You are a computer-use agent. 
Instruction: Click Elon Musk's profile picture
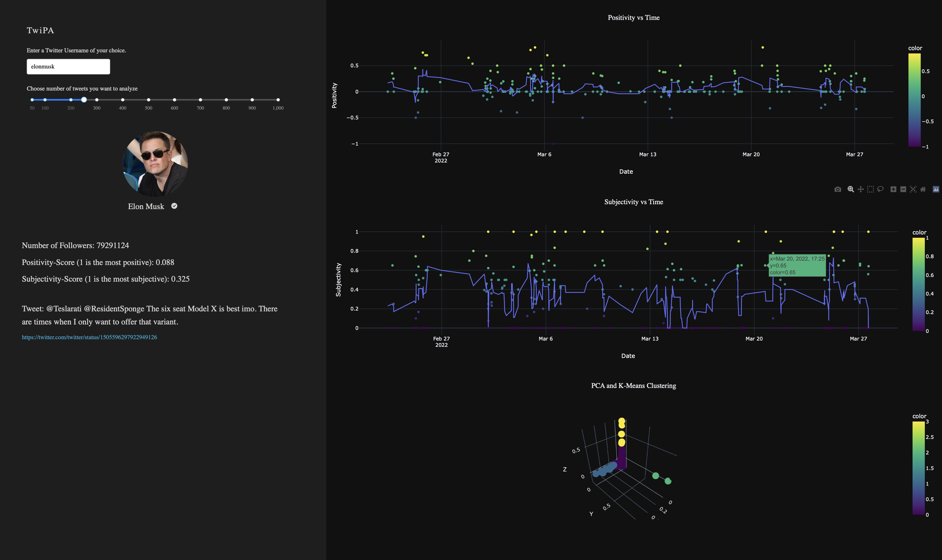click(155, 164)
